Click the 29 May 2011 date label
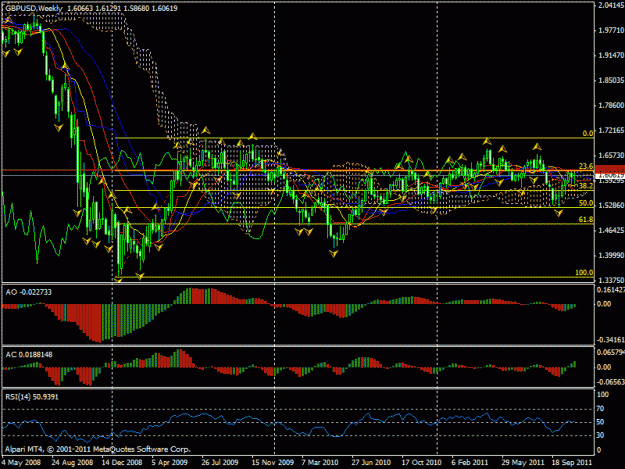This screenshot has width=625, height=469. (x=523, y=463)
